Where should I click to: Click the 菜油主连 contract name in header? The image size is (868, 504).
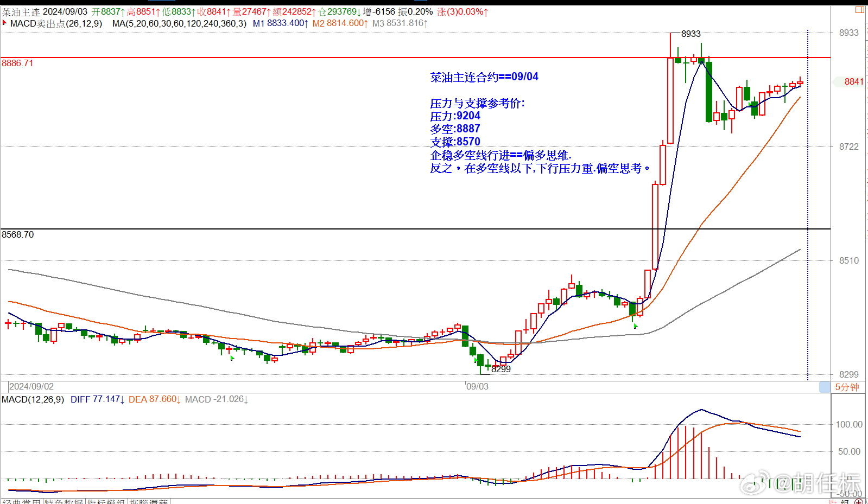21,11
